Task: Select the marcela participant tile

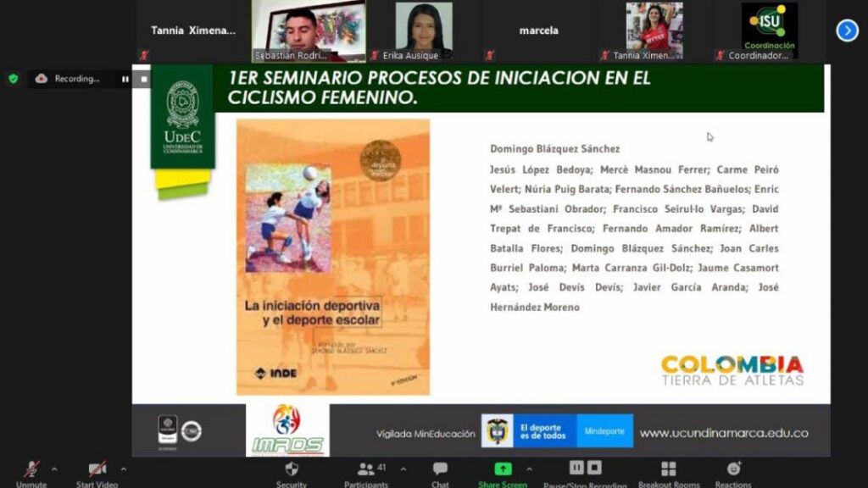Action: coord(539,31)
